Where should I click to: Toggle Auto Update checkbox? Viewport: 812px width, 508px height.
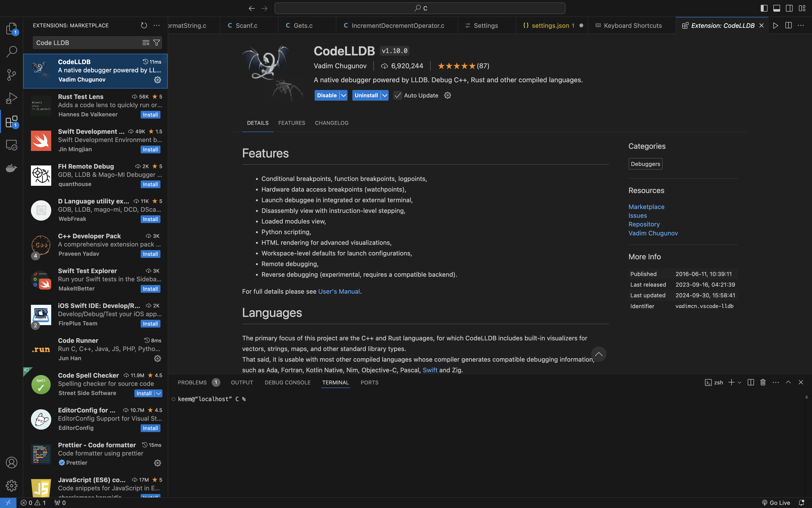click(x=398, y=95)
